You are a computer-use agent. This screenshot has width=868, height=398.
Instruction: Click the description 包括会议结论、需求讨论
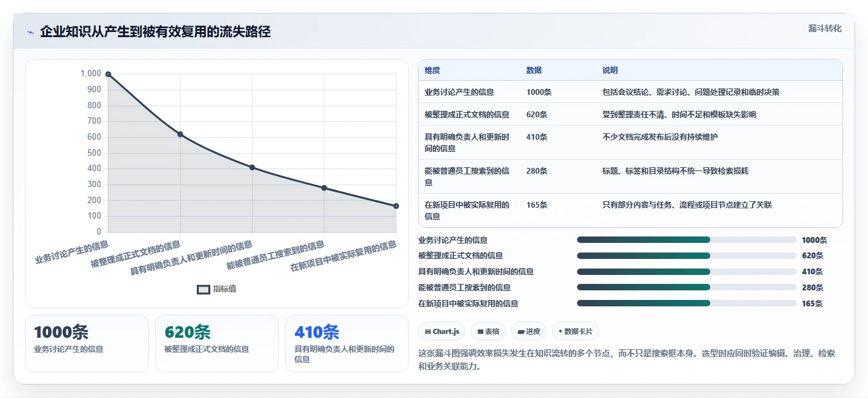[690, 92]
